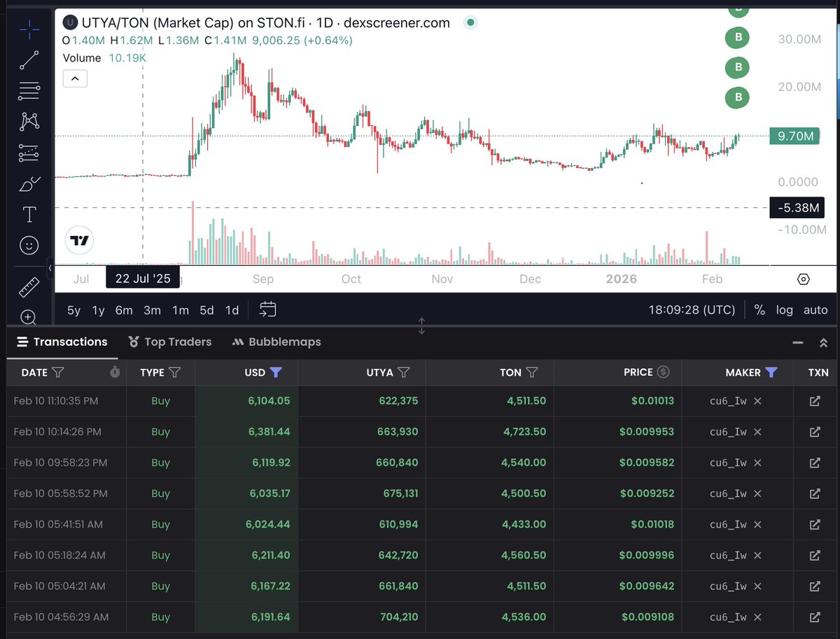The height and width of the screenshot is (639, 840).
Task: Set chart range to 5d
Action: pyautogui.click(x=206, y=310)
